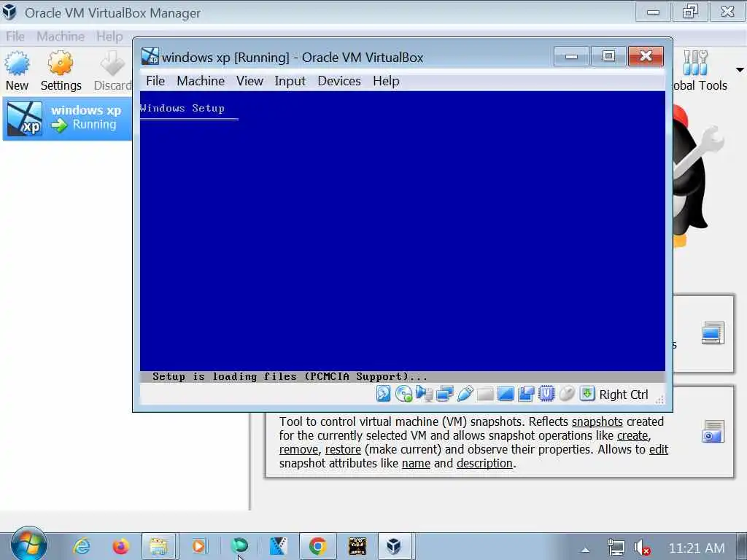Minimize the windows xp VM window
This screenshot has width=747, height=560.
(571, 56)
